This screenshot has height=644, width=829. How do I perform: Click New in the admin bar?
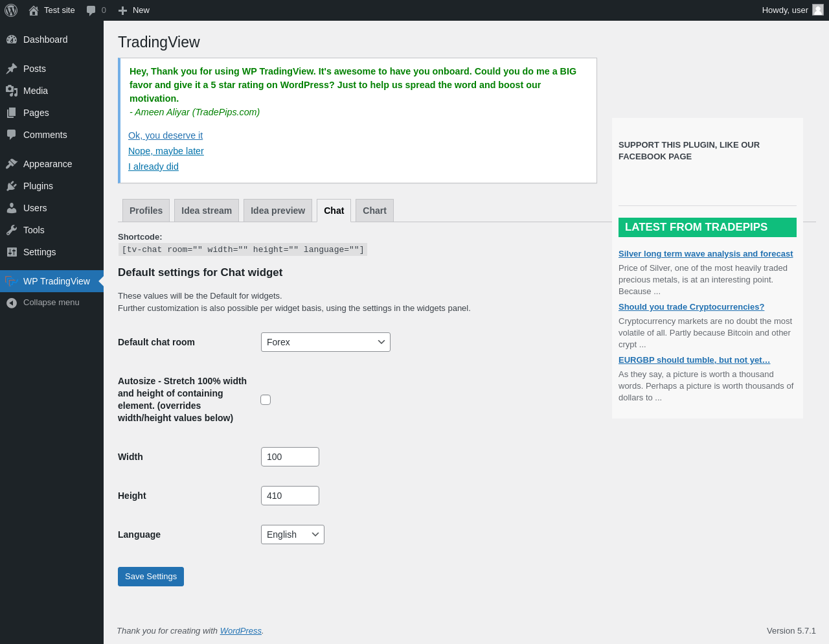(141, 10)
